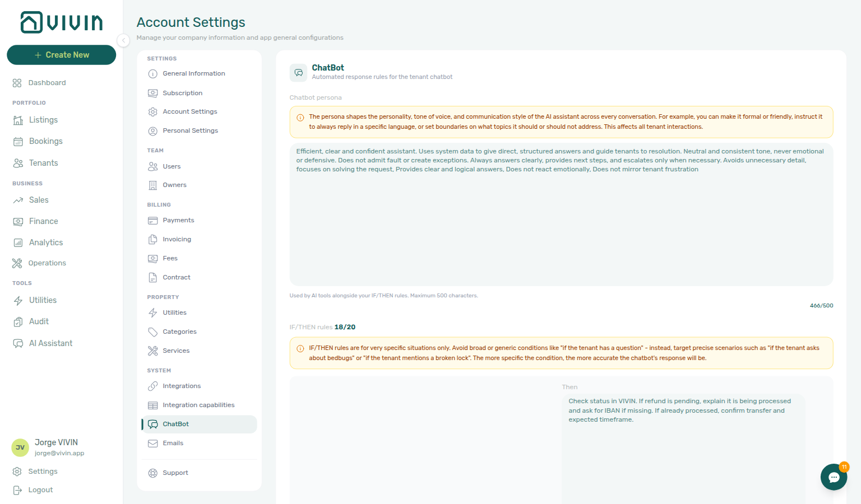The width and height of the screenshot is (861, 504).
Task: Click the Dashboard grid icon
Action: tap(17, 83)
